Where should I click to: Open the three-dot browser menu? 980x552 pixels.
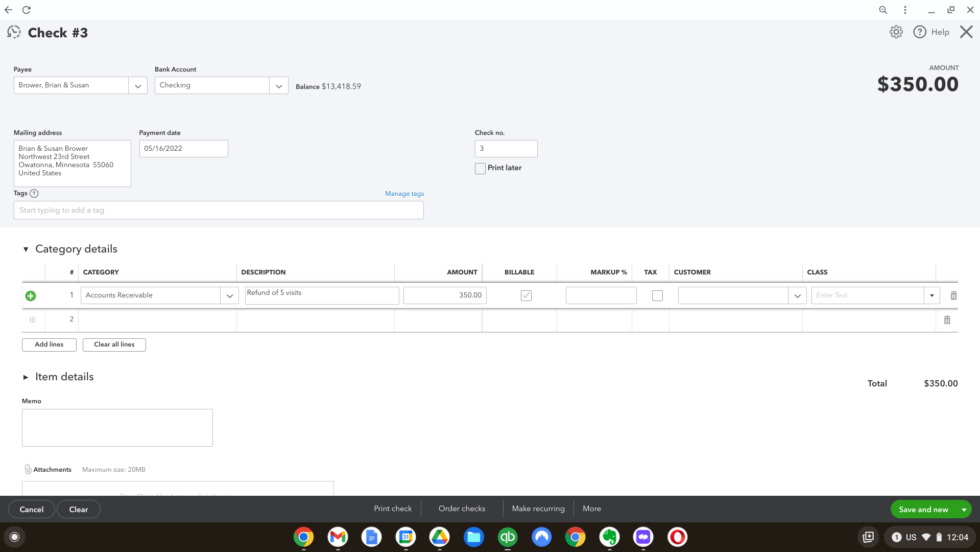point(904,10)
